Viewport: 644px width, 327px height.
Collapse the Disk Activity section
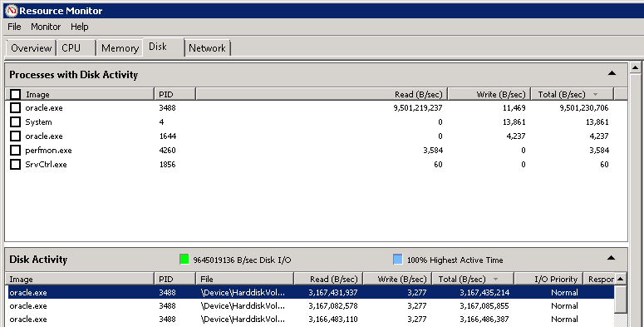611,258
